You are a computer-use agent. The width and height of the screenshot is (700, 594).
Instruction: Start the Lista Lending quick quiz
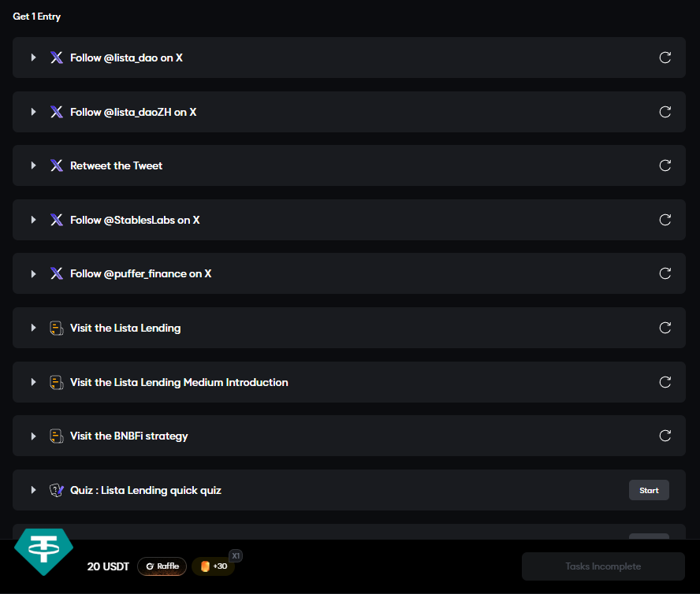649,490
